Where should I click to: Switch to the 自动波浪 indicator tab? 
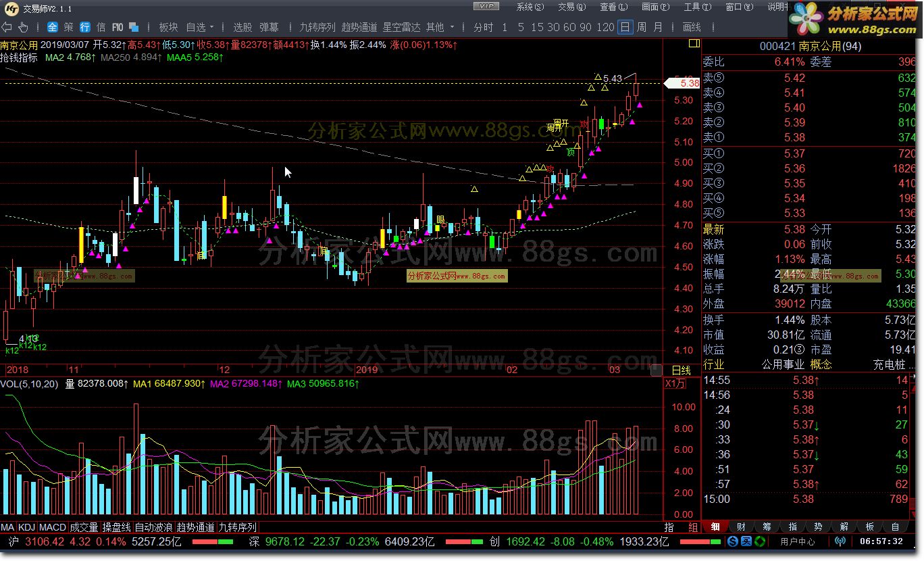coord(154,527)
